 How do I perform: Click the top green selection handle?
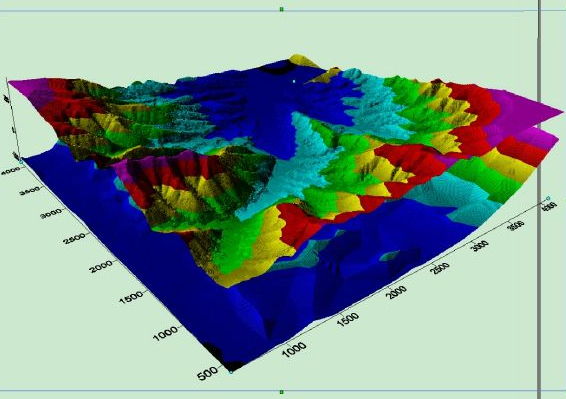coord(282,9)
